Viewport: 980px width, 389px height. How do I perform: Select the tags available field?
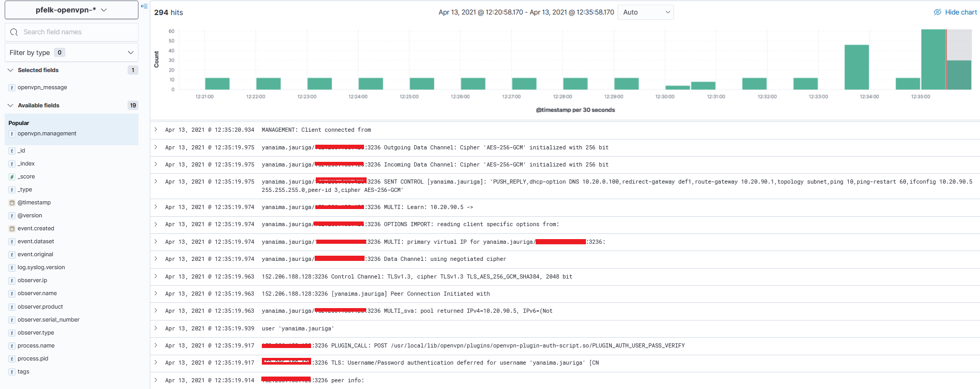[x=23, y=372]
